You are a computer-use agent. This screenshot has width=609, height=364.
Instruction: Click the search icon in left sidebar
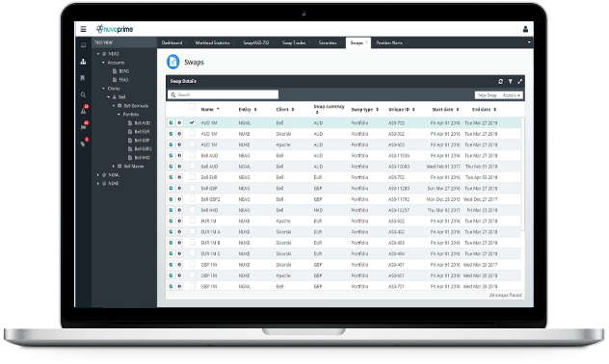click(83, 94)
